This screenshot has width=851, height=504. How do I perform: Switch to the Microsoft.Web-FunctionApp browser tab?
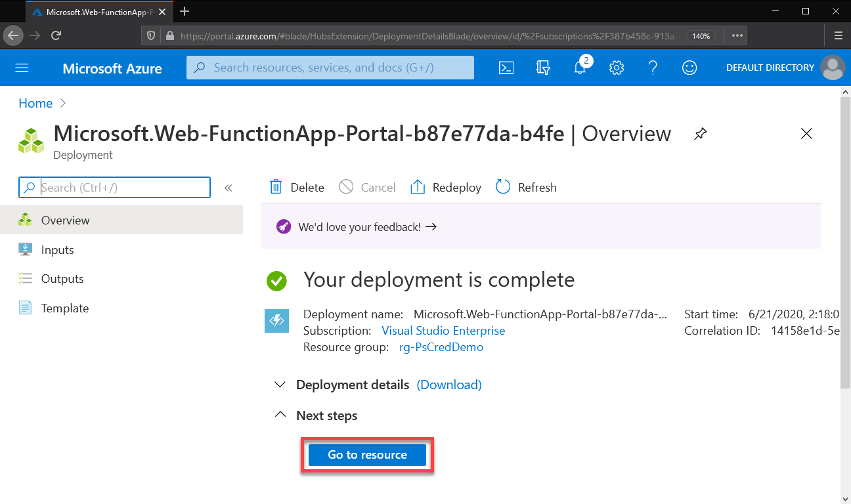100,12
